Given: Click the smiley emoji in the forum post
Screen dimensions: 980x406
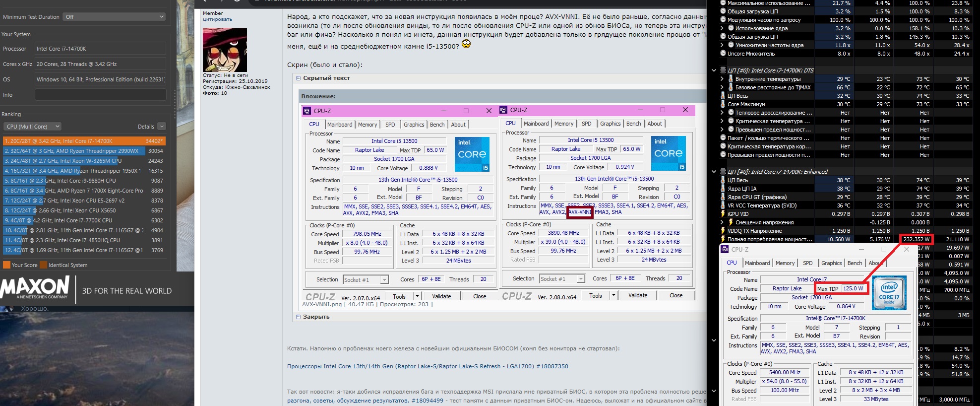Looking at the screenshot, I should 466,44.
